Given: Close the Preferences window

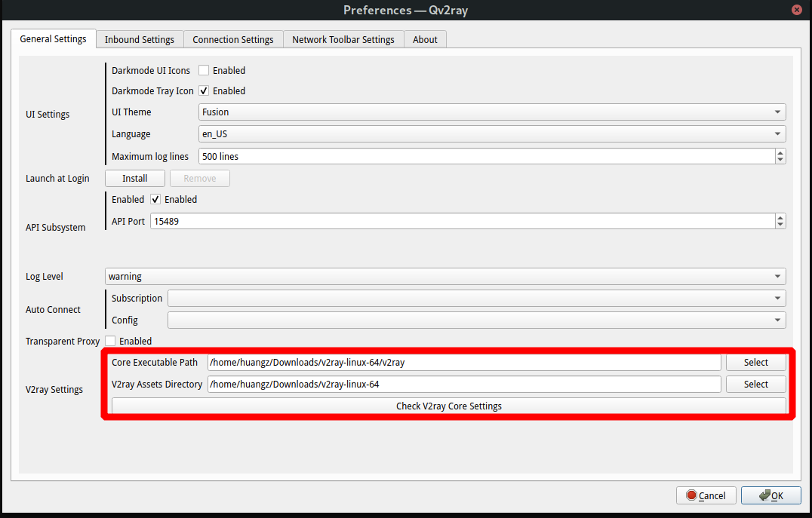Looking at the screenshot, I should point(796,10).
